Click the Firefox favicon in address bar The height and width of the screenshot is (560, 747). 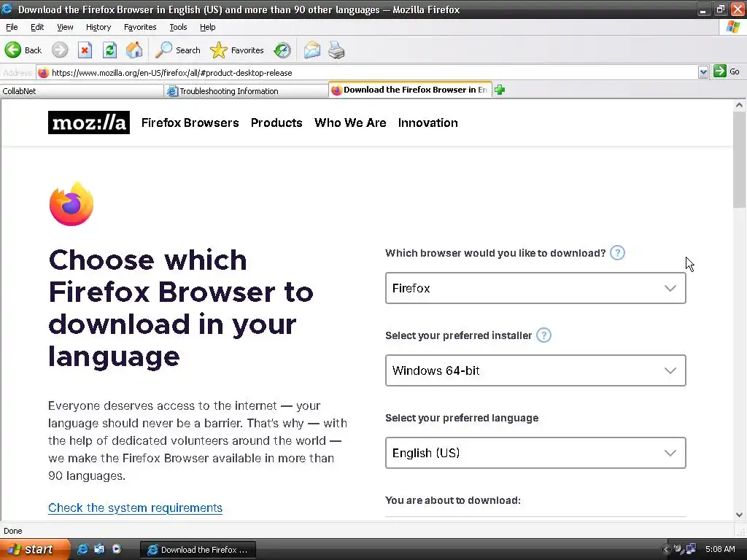[x=43, y=72]
